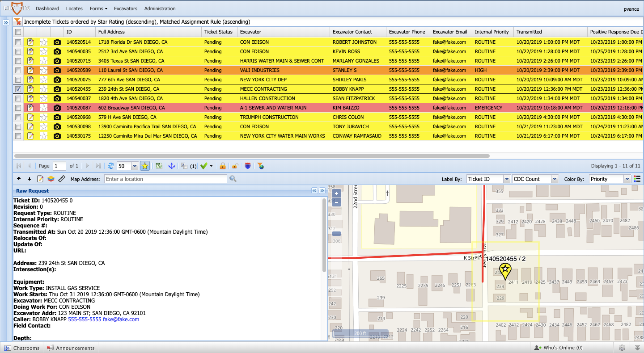Image resolution: width=644 pixels, height=353 pixels.
Task: Click the open padlock unlock icon
Action: pyautogui.click(x=235, y=166)
